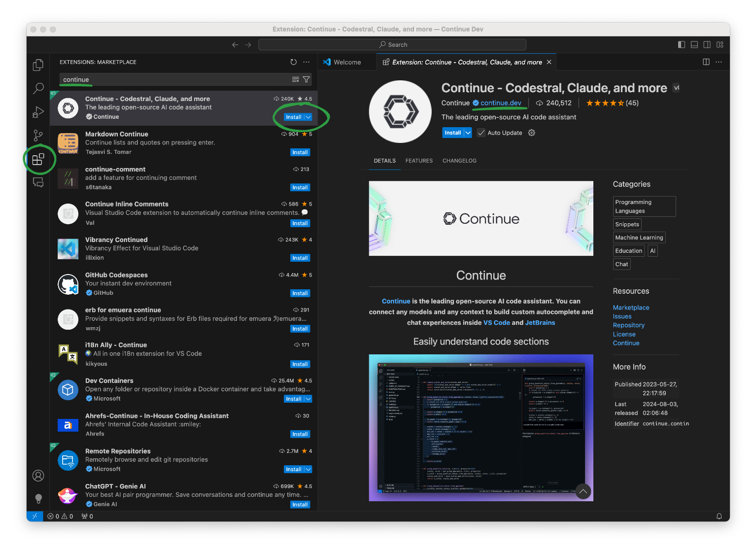756x552 pixels.
Task: Select Continue Inline Comments list item
Action: (x=183, y=213)
